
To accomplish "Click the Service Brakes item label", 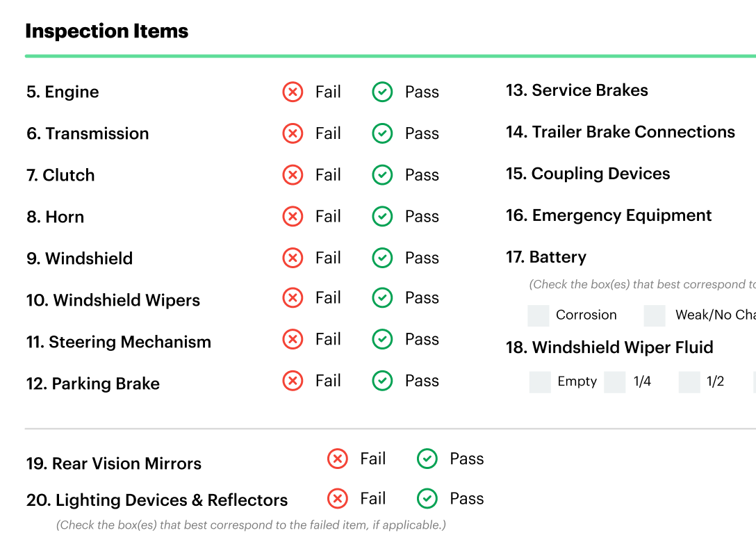I will pyautogui.click(x=577, y=90).
